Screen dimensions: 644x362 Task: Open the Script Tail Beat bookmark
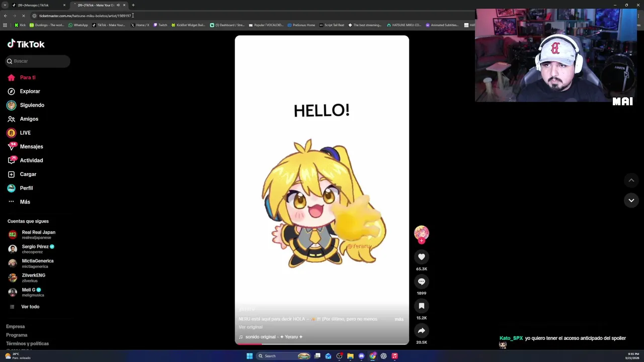pos(332,25)
